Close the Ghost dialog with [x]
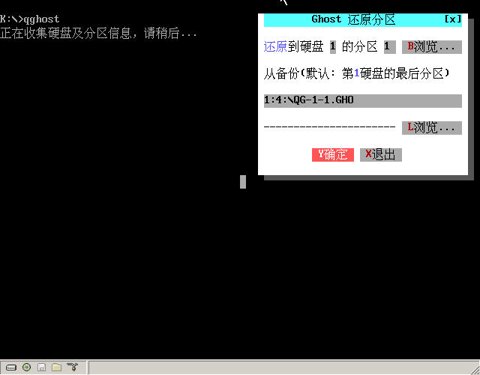 (453, 19)
